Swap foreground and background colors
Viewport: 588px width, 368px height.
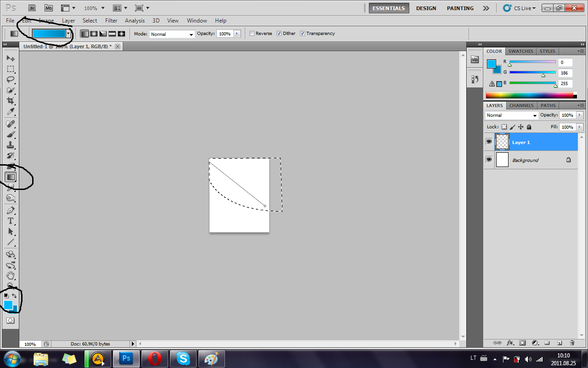(x=14, y=296)
